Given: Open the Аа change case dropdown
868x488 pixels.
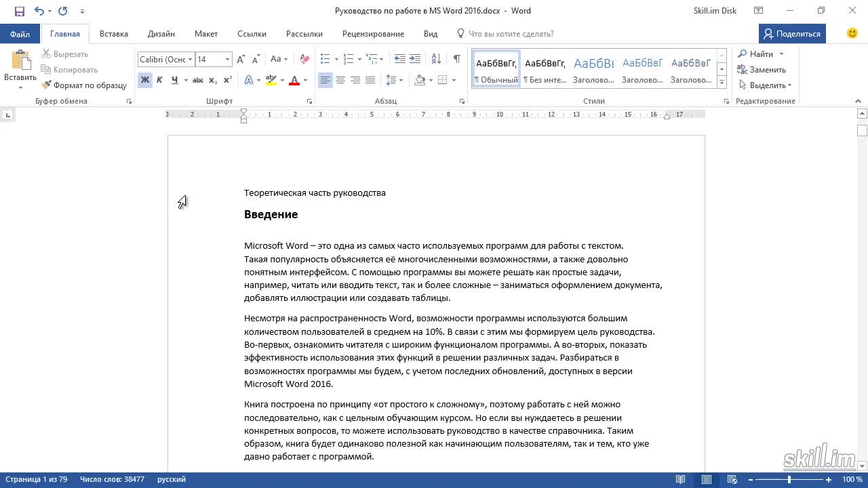Looking at the screenshot, I should 278,60.
